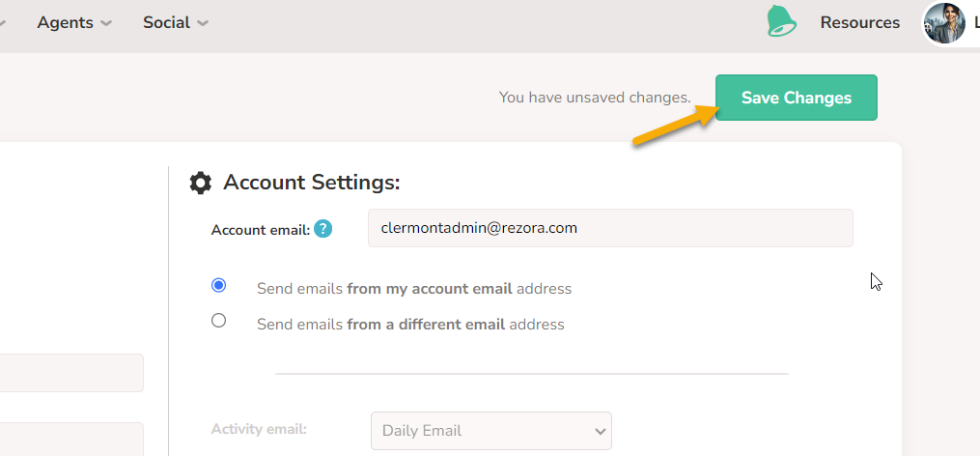Click the Account email help question-mark icon
980x456 pixels.
(x=323, y=229)
